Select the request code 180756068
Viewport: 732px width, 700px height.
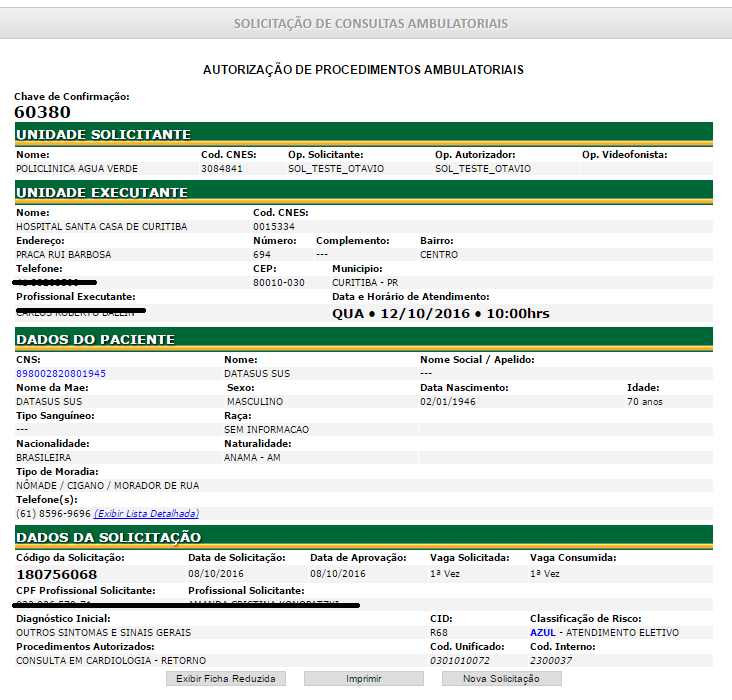tap(57, 574)
